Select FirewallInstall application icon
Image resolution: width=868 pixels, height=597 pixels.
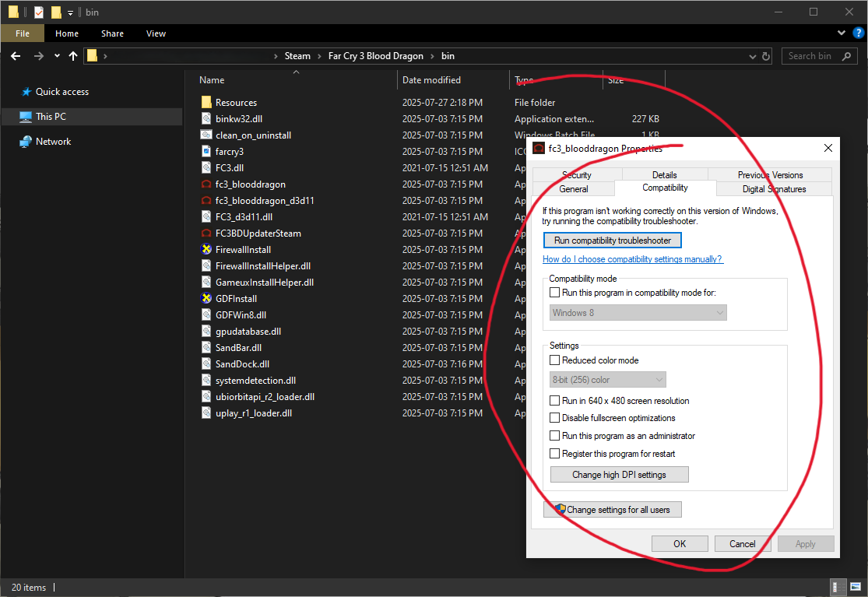coord(206,250)
